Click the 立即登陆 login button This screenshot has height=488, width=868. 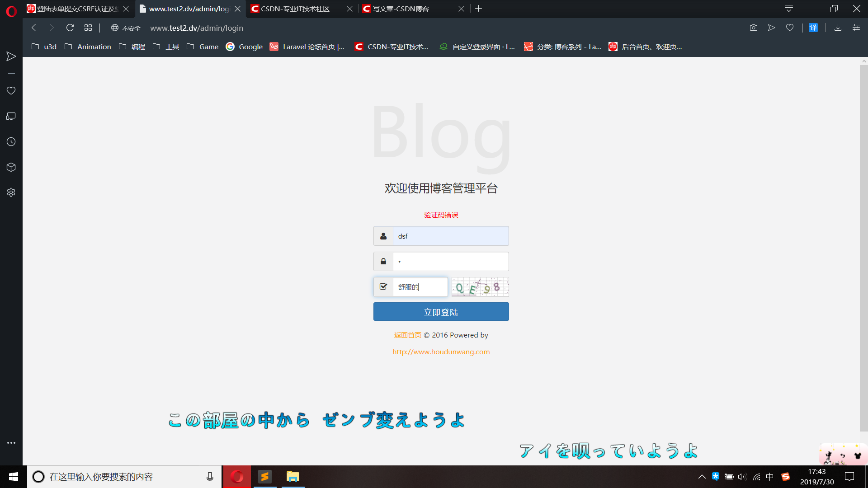tap(441, 312)
